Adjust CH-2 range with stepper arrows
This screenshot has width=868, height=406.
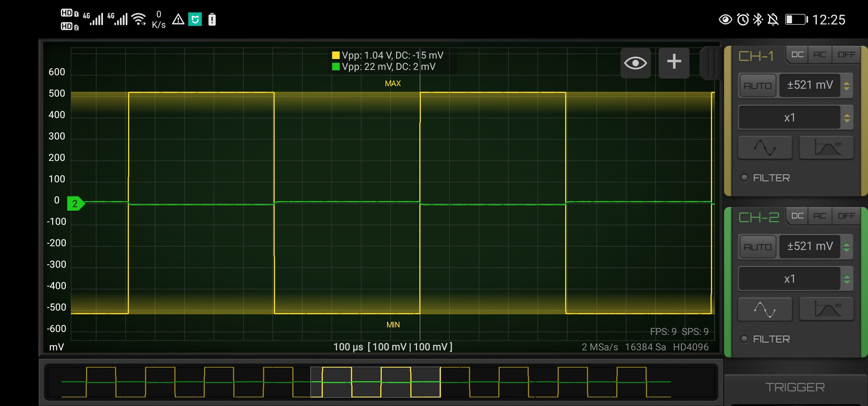847,247
